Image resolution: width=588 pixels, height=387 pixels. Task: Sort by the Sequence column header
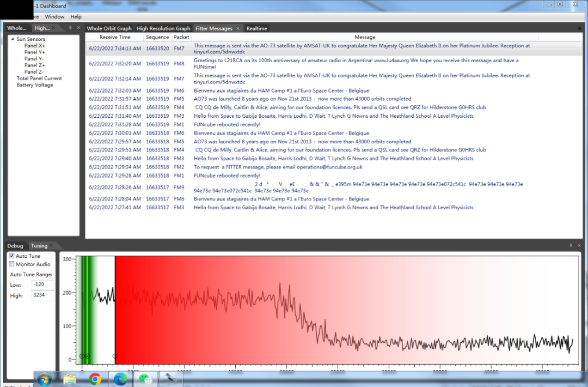coord(157,37)
